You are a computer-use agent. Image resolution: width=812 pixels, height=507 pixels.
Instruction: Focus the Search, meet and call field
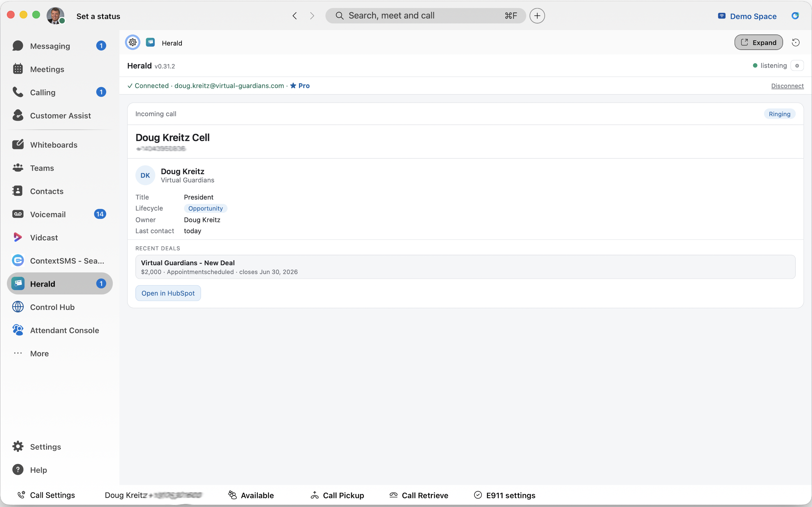click(x=425, y=16)
